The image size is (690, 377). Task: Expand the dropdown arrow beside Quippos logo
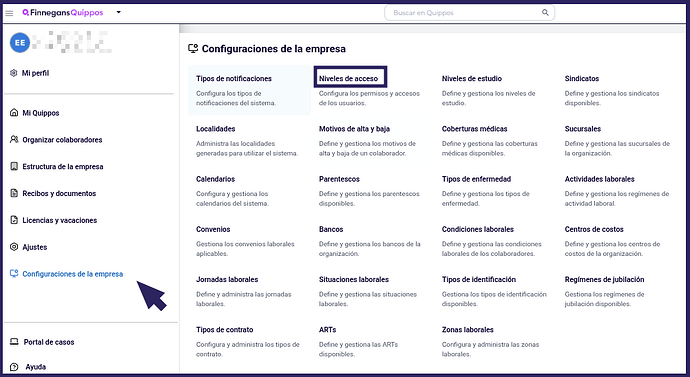pyautogui.click(x=118, y=12)
